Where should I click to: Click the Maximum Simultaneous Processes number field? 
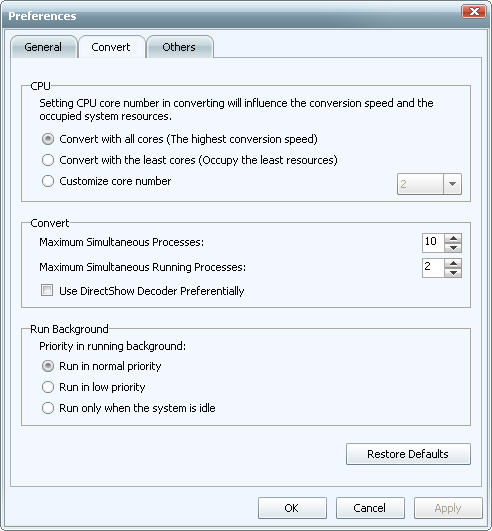pyautogui.click(x=433, y=243)
